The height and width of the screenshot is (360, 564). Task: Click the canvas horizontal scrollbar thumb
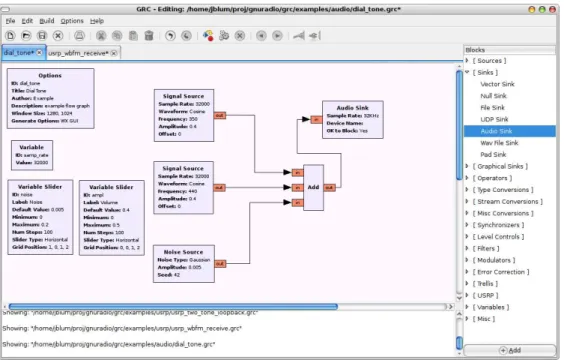[x=173, y=306]
